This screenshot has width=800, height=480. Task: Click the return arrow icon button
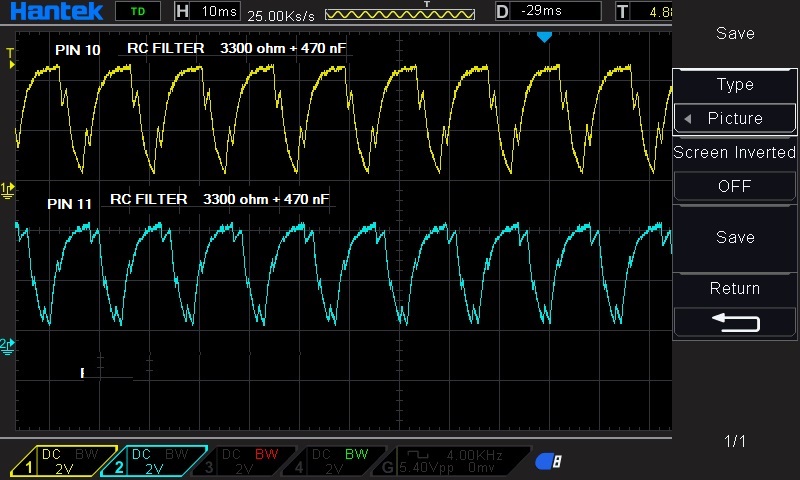(x=735, y=322)
